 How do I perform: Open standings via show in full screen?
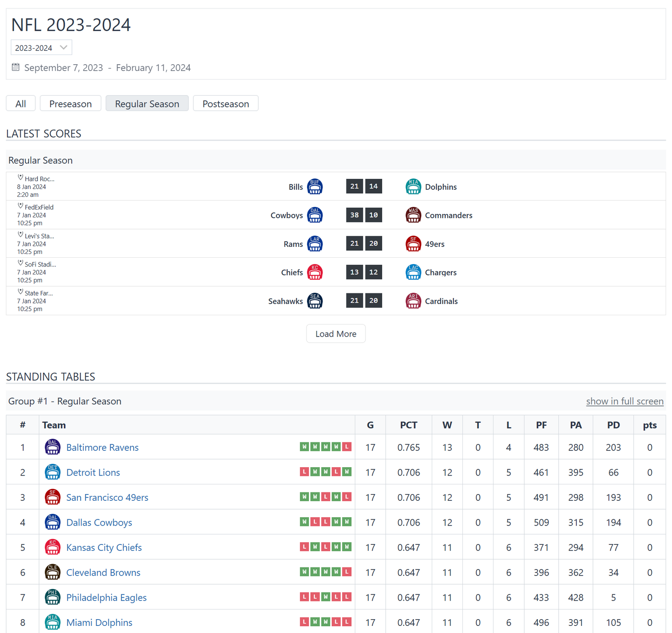(x=625, y=401)
